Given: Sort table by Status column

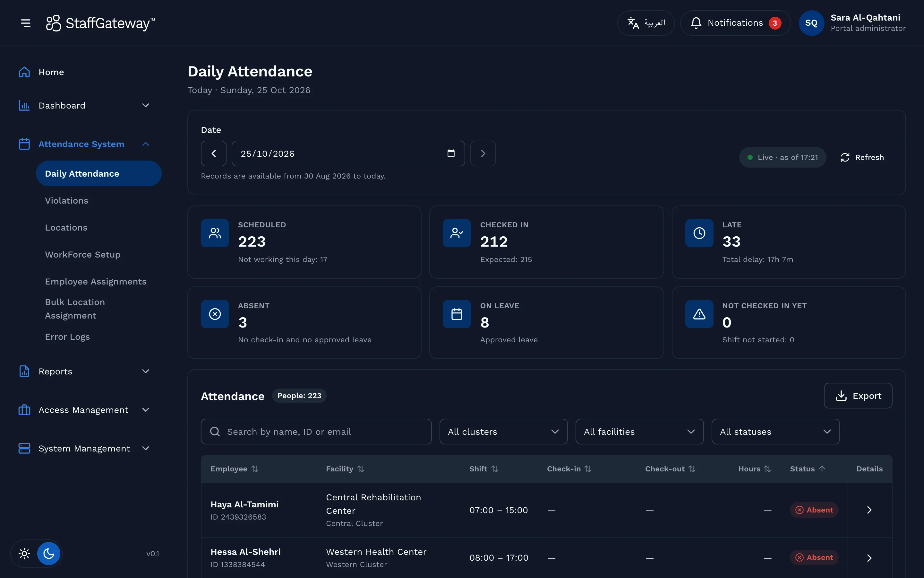Looking at the screenshot, I should point(808,469).
